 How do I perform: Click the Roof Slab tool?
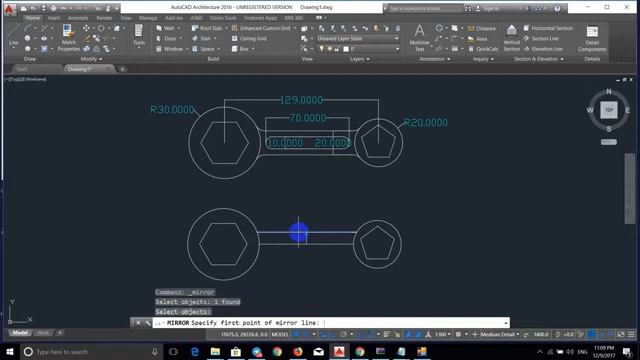pyautogui.click(x=207, y=28)
